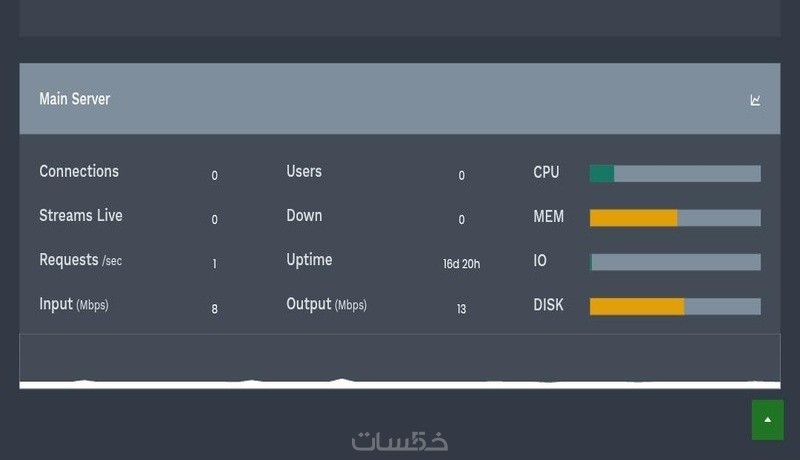Viewport: 800px width, 460px height.
Task: Click the DISK usage bar
Action: (x=675, y=306)
